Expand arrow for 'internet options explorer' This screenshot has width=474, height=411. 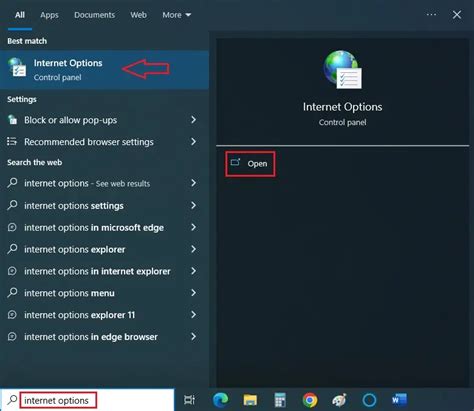(x=193, y=249)
